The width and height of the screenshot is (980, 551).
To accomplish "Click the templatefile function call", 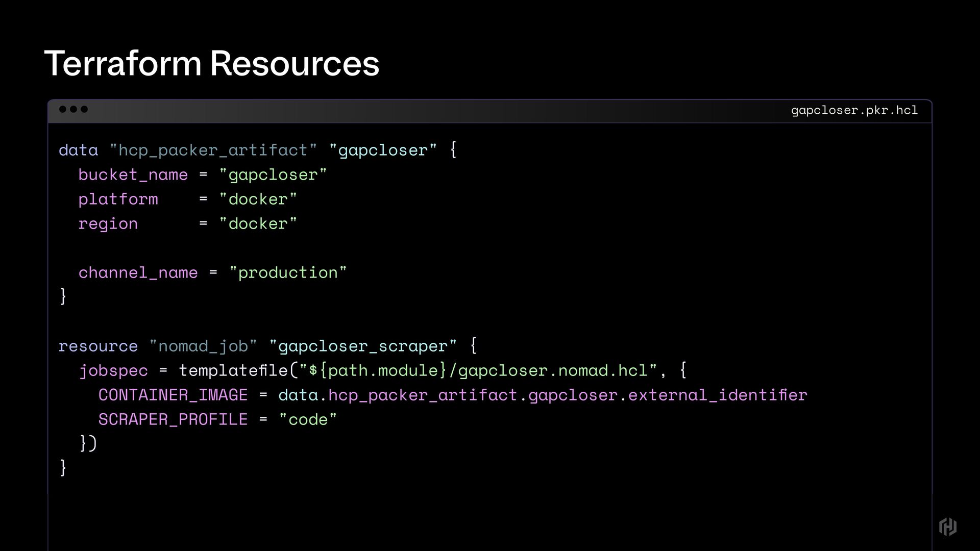I will (x=234, y=370).
